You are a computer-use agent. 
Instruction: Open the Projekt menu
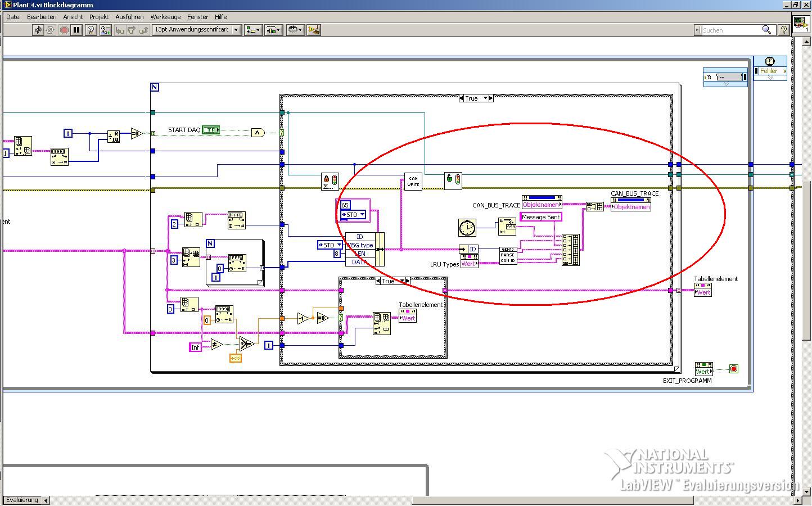point(99,17)
